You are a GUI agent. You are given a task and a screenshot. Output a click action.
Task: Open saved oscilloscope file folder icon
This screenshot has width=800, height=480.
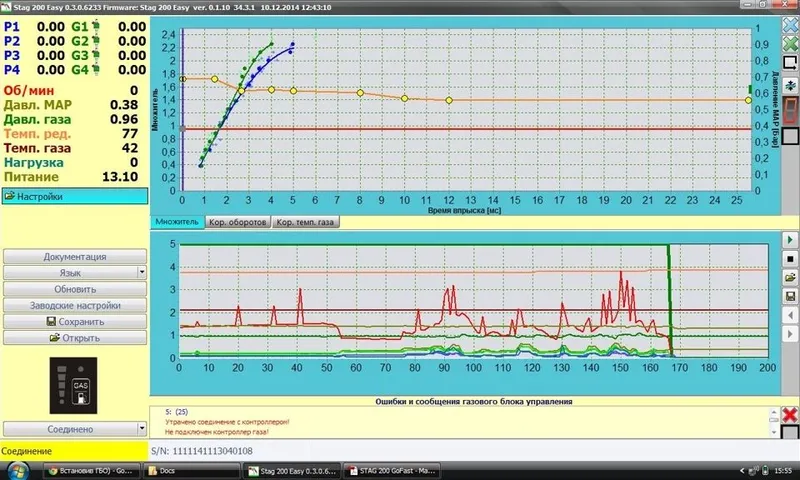[790, 278]
